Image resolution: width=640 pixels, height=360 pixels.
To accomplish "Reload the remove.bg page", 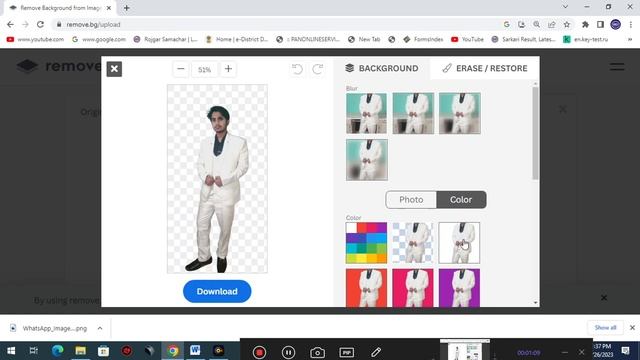I will 40,24.
